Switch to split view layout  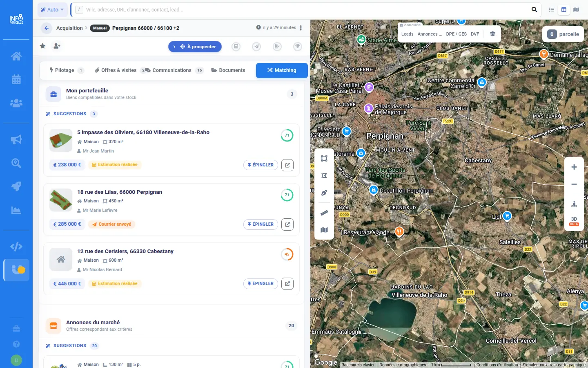click(x=564, y=9)
